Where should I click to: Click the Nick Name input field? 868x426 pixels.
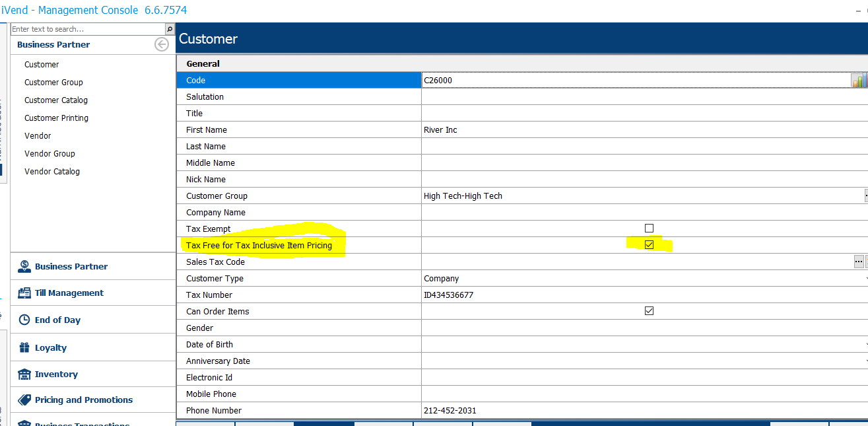pos(644,180)
